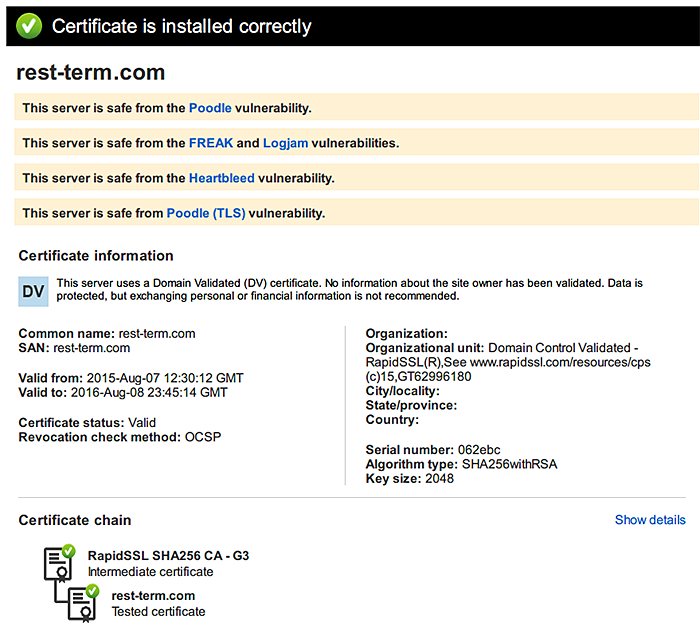Click the SHA256withRSA algorithm type value
Image resolution: width=700 pixels, height=635 pixels.
(510, 464)
